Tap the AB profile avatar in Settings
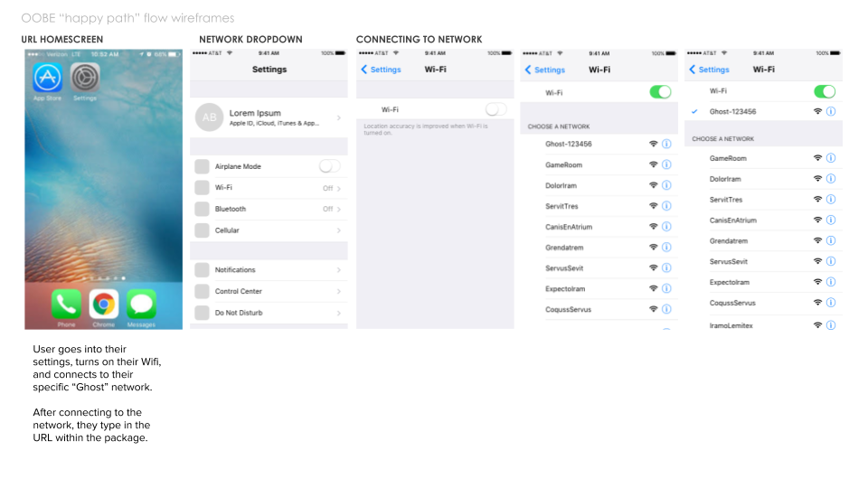 pyautogui.click(x=210, y=117)
